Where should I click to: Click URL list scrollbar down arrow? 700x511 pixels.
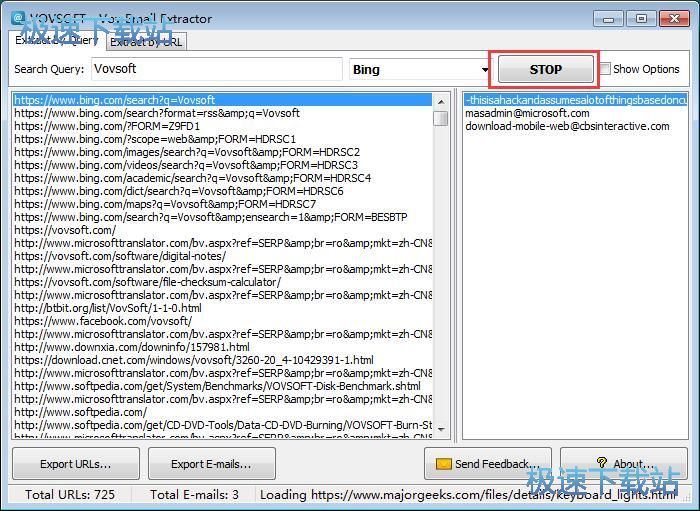(x=441, y=429)
